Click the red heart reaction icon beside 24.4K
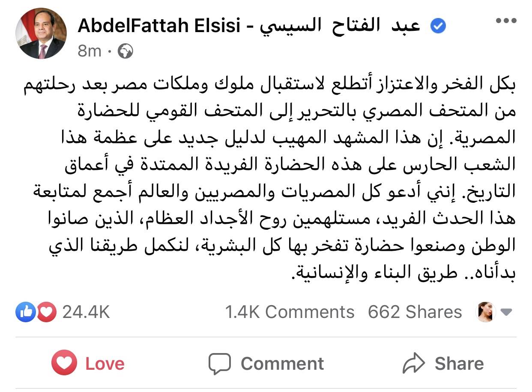The height and width of the screenshot is (392, 532). [x=46, y=312]
